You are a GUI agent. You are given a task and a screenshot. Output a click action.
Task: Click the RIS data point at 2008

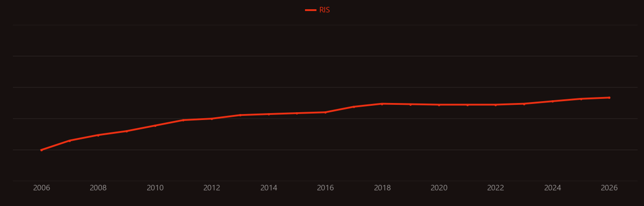pyautogui.click(x=98, y=135)
